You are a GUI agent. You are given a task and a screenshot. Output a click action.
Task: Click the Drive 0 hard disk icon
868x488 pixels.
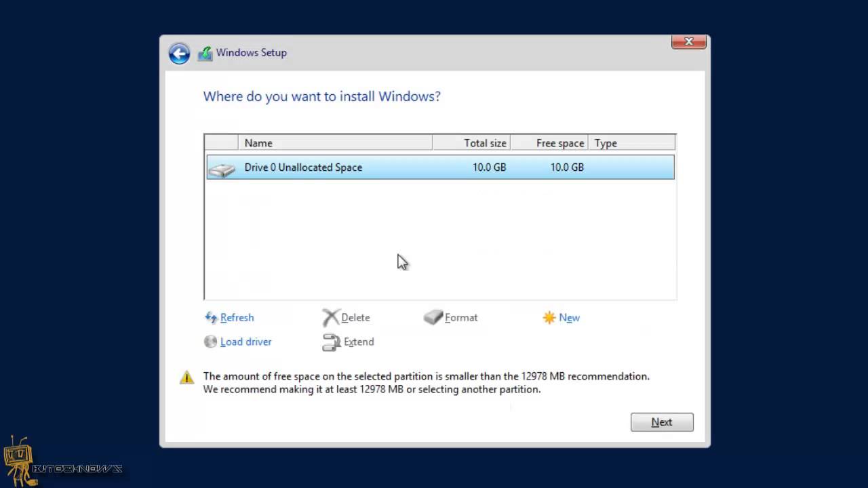coord(222,169)
